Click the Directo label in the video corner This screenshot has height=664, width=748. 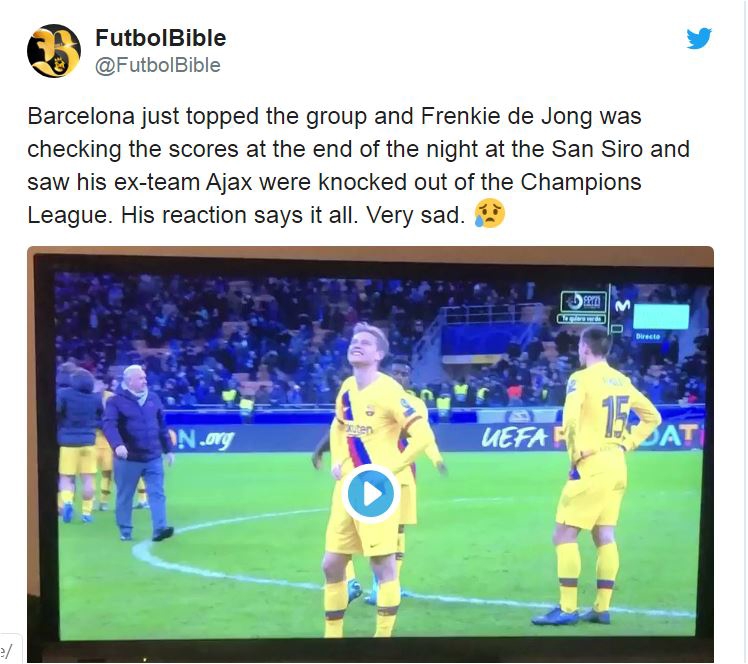[x=648, y=336]
